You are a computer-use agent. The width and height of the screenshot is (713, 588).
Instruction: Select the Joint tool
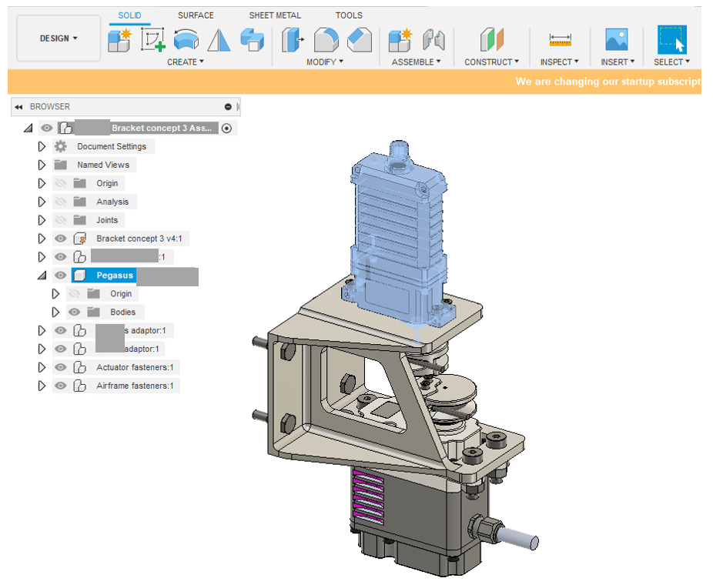[x=433, y=40]
